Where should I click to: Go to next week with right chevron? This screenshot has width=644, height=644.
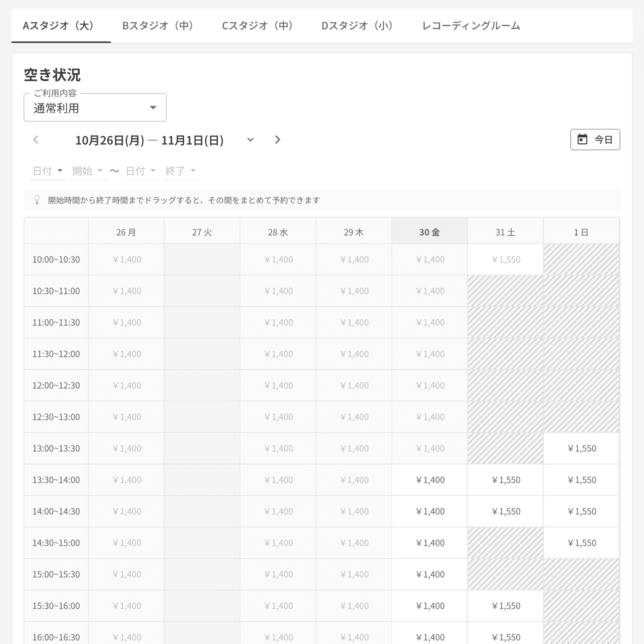[x=277, y=140]
